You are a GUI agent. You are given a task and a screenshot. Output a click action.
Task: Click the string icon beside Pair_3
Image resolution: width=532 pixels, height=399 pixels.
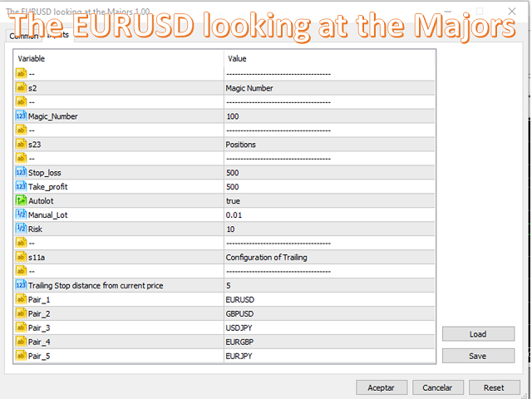click(21, 328)
